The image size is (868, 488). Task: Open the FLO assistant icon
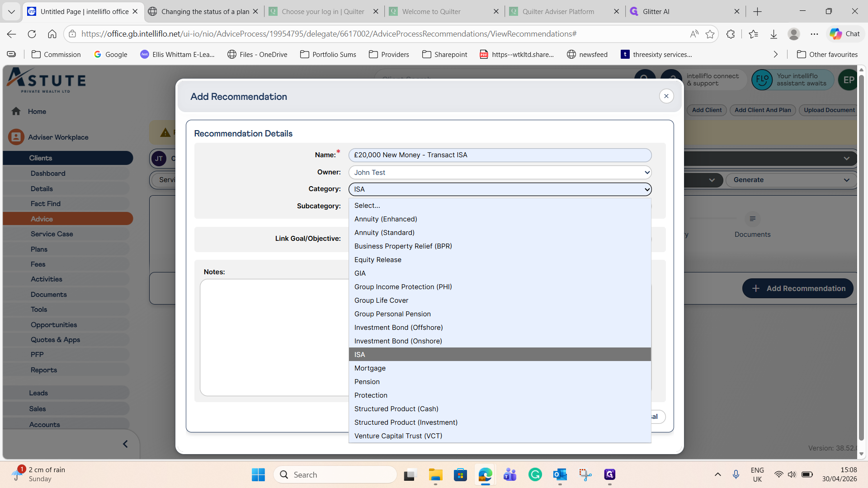762,80
